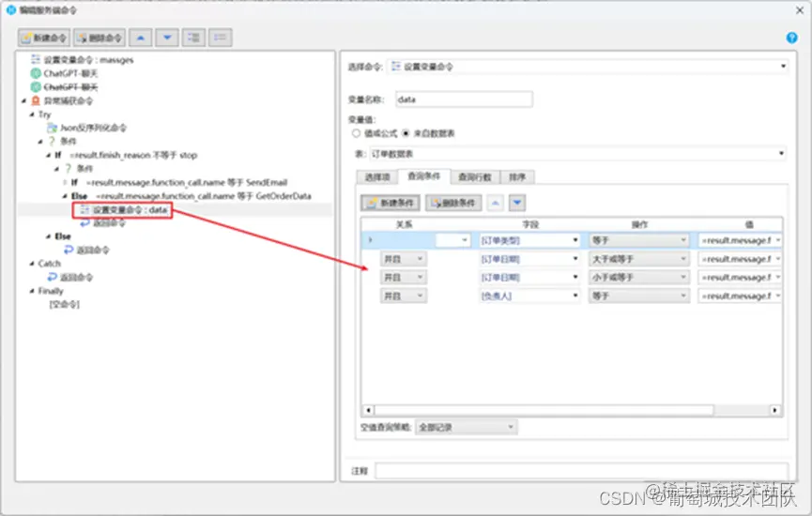Click the 变量名称 field containing data

point(464,99)
